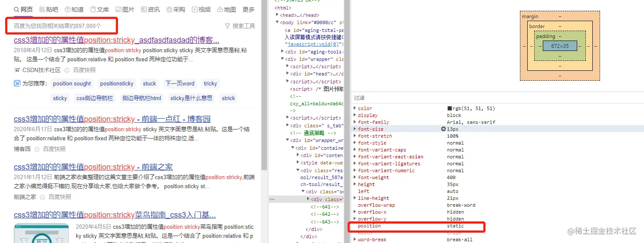Select the 'css侧边导航栏' recommendation chip
Viewport: 644px width, 243px height.
click(95, 98)
